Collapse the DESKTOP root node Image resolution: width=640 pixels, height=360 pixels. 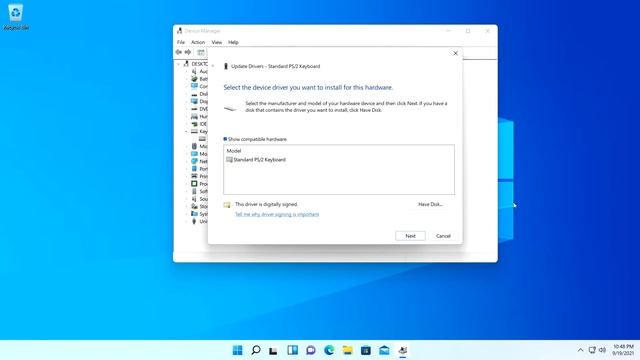178,64
